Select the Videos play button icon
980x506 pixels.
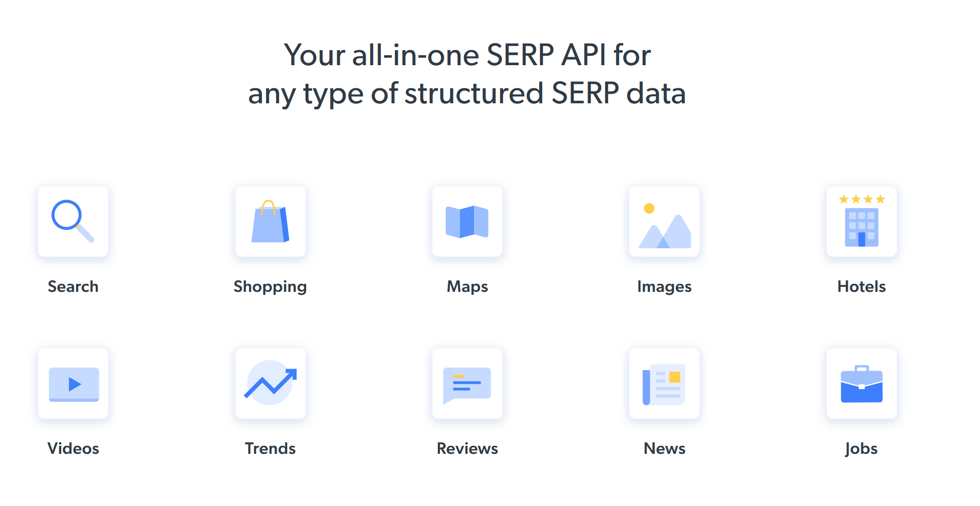click(x=73, y=384)
